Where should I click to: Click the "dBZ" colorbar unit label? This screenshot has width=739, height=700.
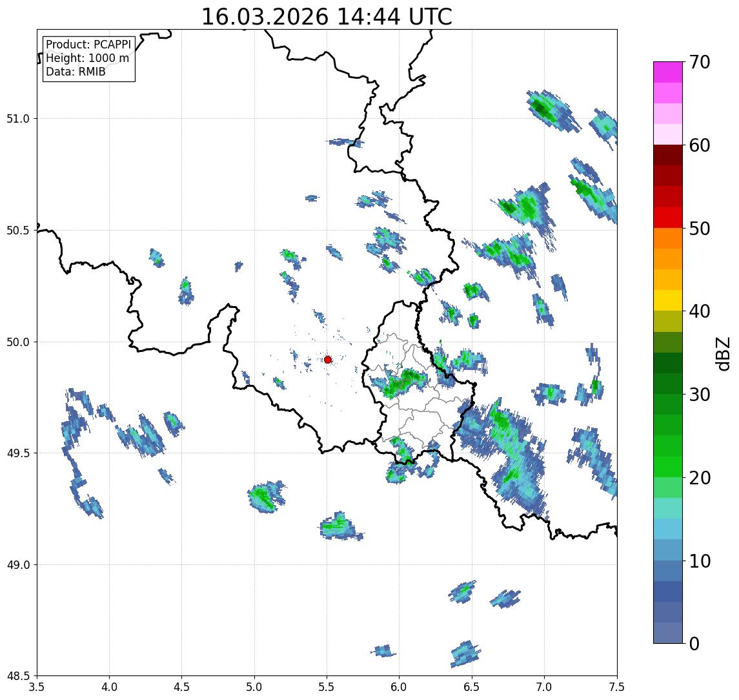pos(722,354)
